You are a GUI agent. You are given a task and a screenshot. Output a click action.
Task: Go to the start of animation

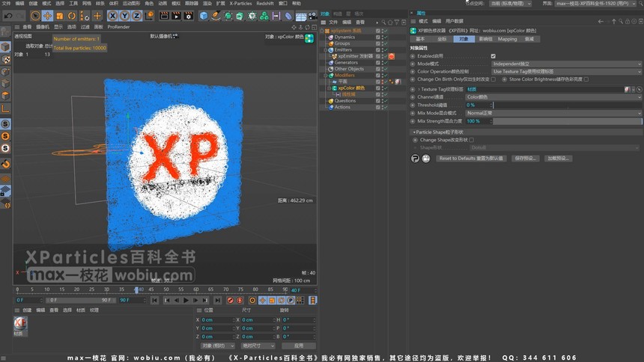154,301
